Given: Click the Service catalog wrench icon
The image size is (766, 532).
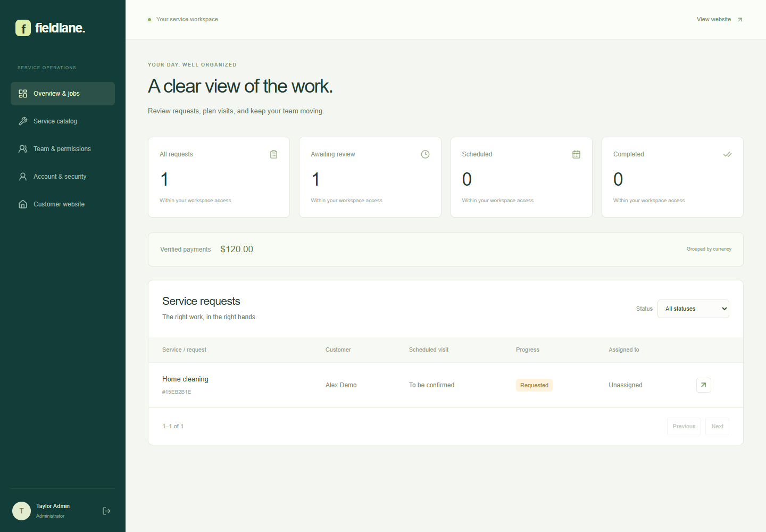Looking at the screenshot, I should 23,121.
